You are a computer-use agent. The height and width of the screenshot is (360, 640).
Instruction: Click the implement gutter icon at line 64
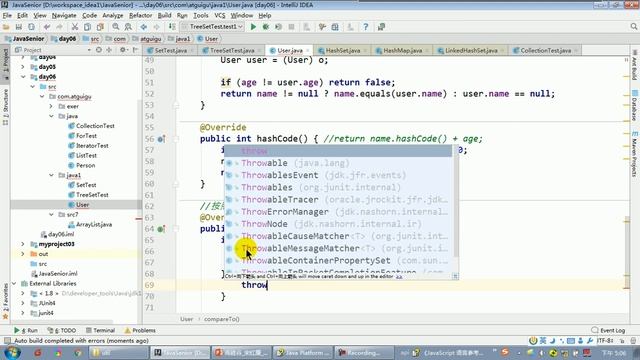161,229
